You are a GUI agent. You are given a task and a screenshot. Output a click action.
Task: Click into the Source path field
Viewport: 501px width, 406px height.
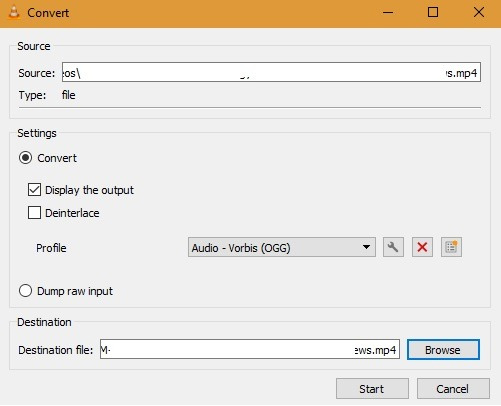point(271,72)
